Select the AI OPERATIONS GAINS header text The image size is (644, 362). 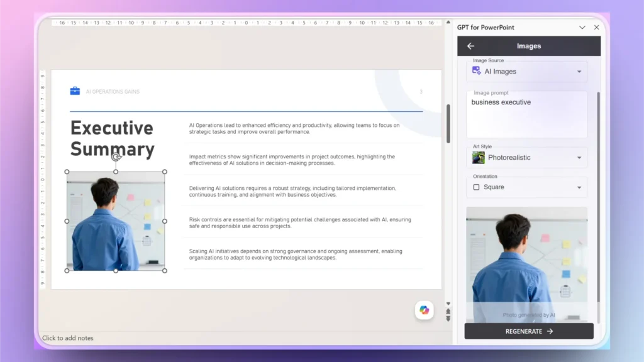point(113,92)
